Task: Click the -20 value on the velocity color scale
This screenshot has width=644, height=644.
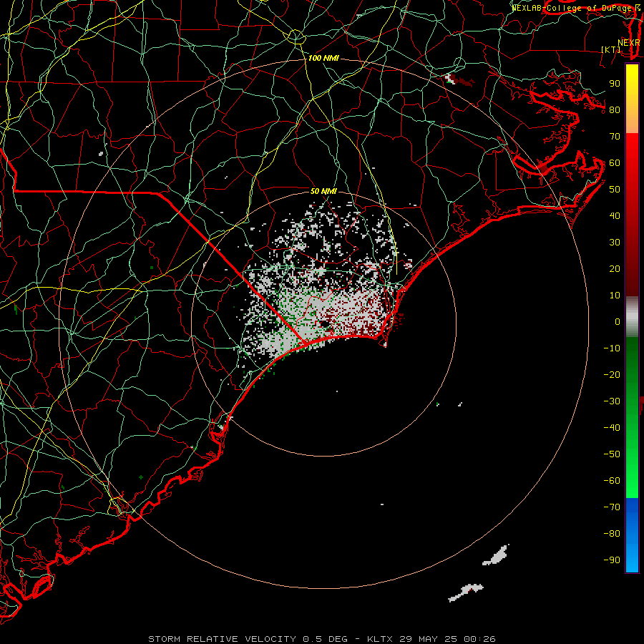Action: [x=612, y=375]
